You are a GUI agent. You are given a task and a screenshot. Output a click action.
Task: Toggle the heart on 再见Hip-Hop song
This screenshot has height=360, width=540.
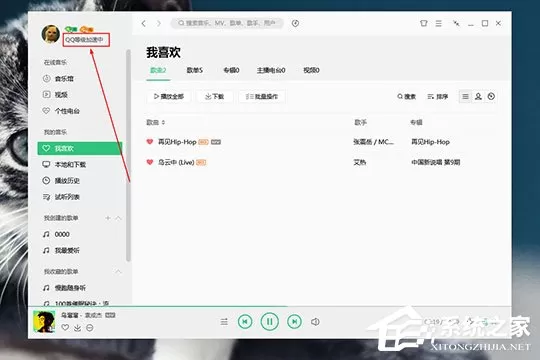point(150,142)
